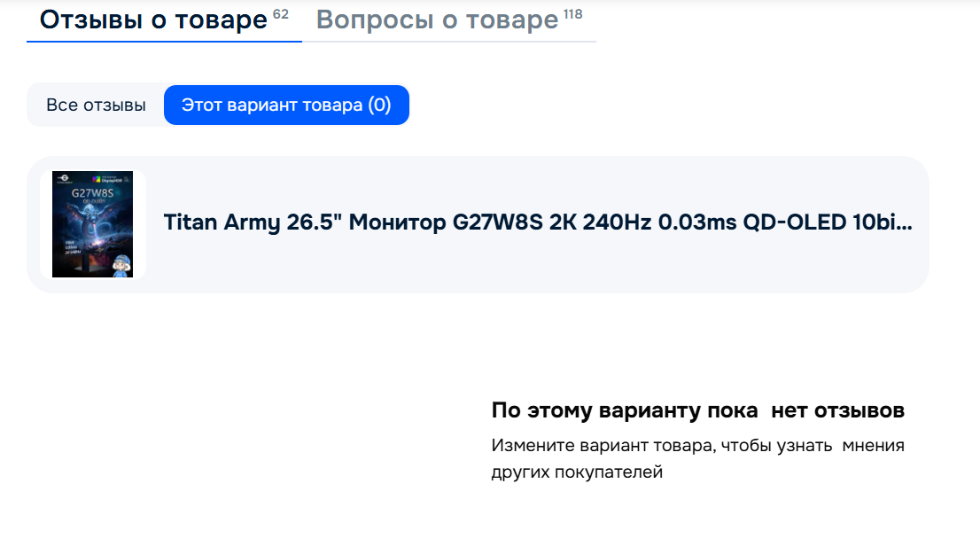Open the Titan Army monitor thumbnail

coord(92,224)
